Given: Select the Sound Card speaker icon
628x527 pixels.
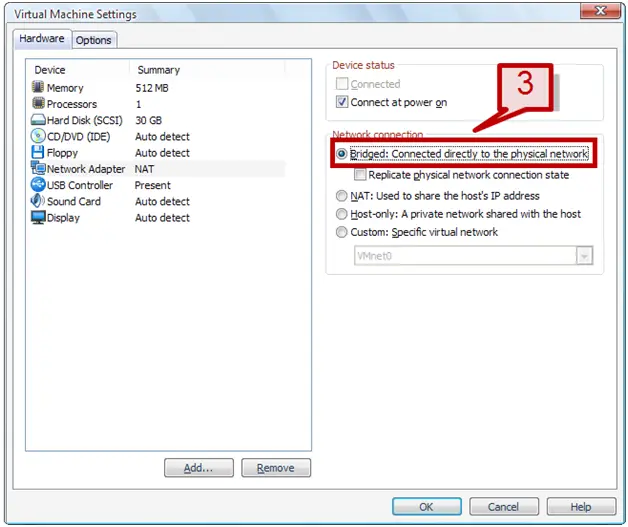Looking at the screenshot, I should click(x=38, y=201).
